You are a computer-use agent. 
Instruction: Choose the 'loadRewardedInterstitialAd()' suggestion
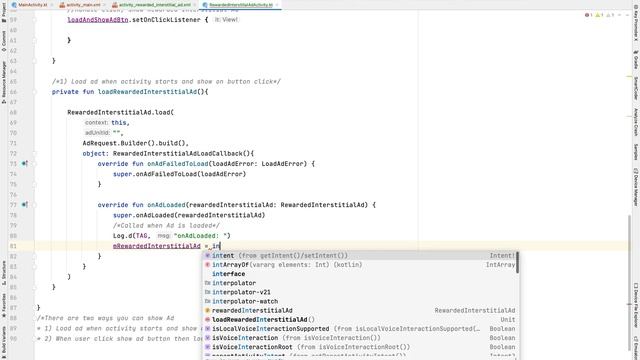(x=360, y=320)
